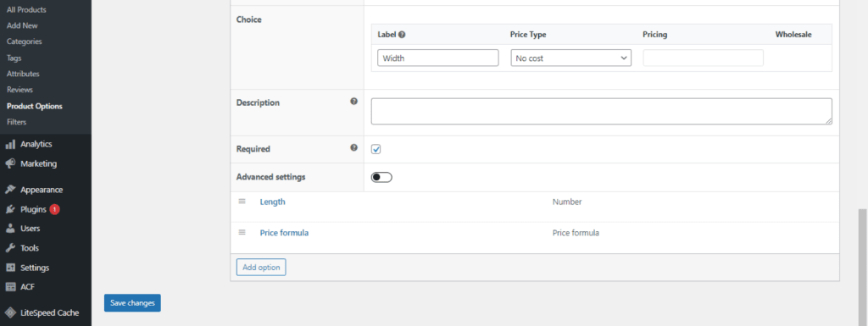Click the help icon beside Required
The image size is (868, 326).
pyautogui.click(x=353, y=148)
